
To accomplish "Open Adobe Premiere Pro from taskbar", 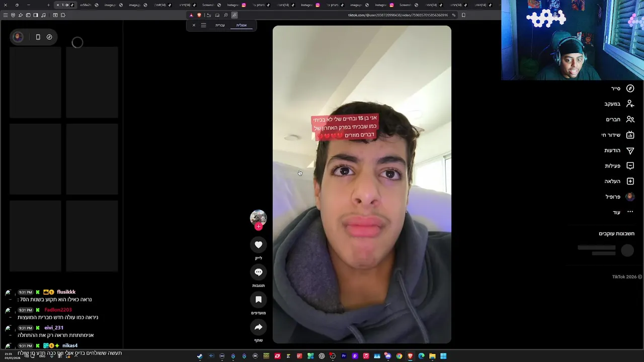I will pos(344,356).
